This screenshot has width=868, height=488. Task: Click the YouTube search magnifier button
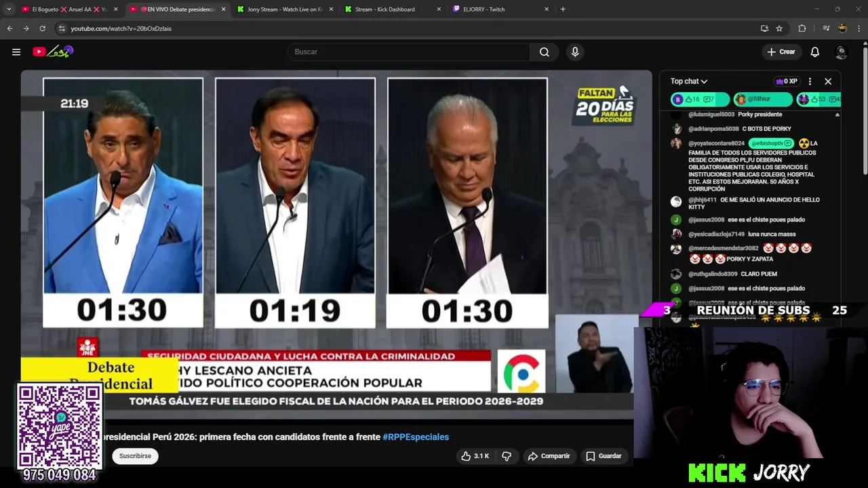pos(544,52)
